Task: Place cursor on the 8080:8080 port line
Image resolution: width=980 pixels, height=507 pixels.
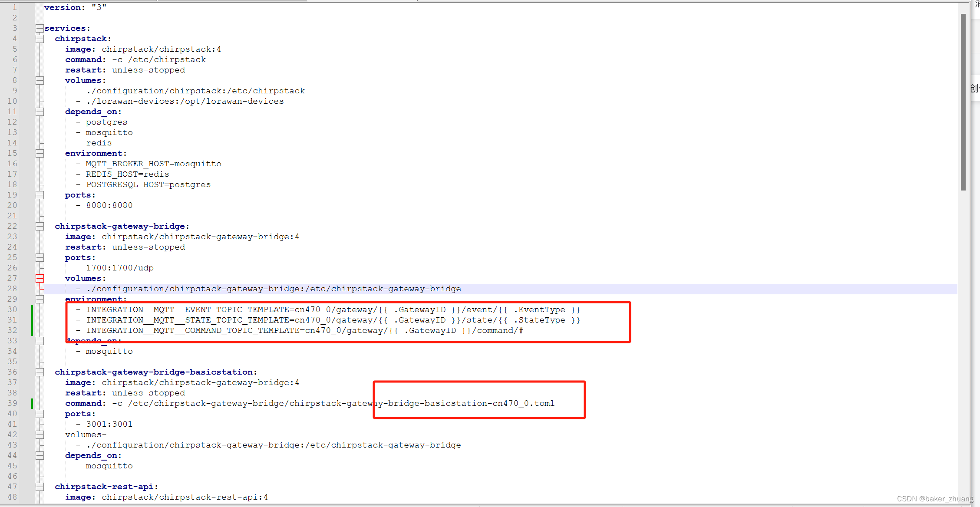Action: pyautogui.click(x=109, y=205)
